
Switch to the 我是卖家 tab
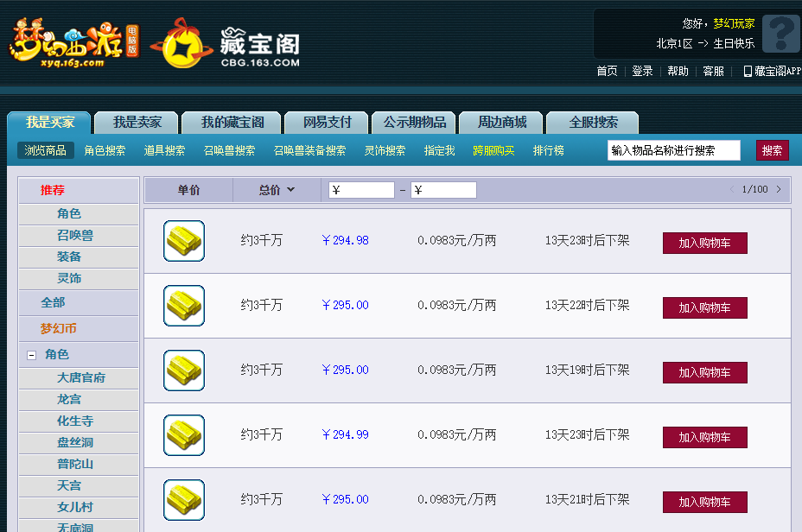pos(137,123)
